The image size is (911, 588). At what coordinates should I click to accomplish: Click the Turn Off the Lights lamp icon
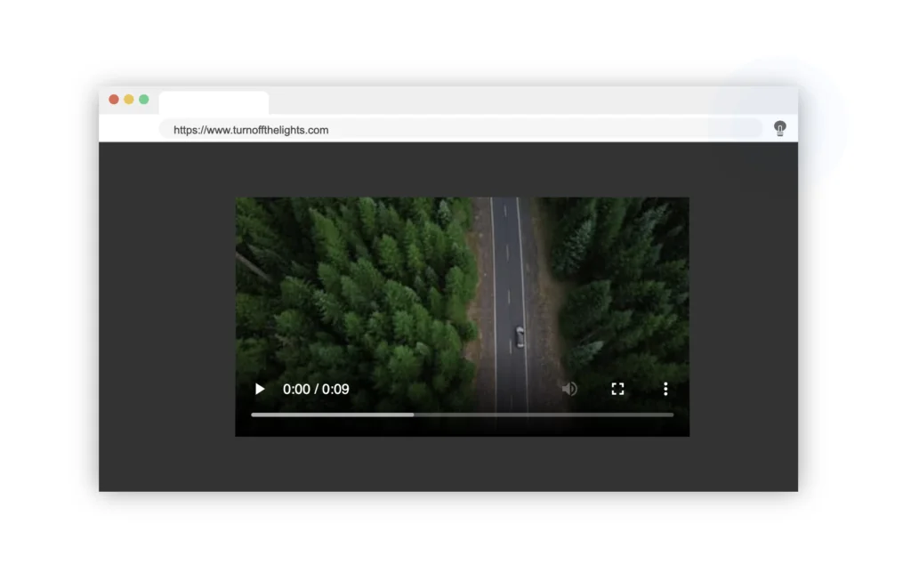[x=779, y=128]
